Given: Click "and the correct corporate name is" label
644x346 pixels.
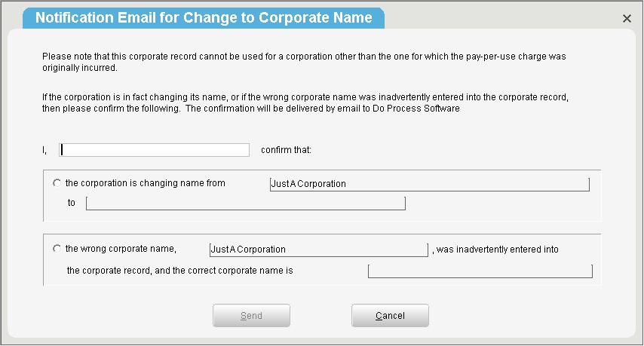Looking at the screenshot, I should tap(224, 271).
